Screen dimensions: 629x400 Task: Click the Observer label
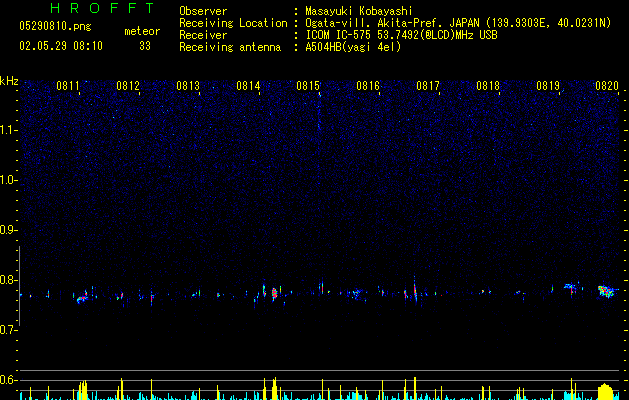[x=203, y=11]
